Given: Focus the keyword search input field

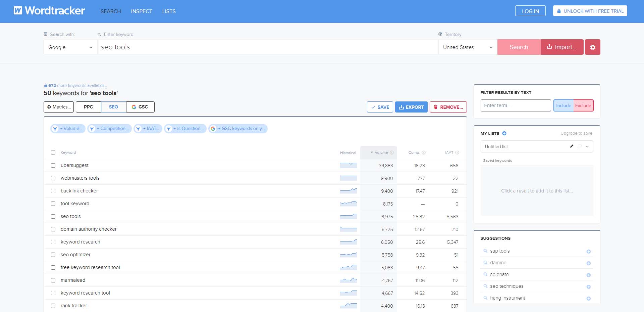Looking at the screenshot, I should (268, 47).
